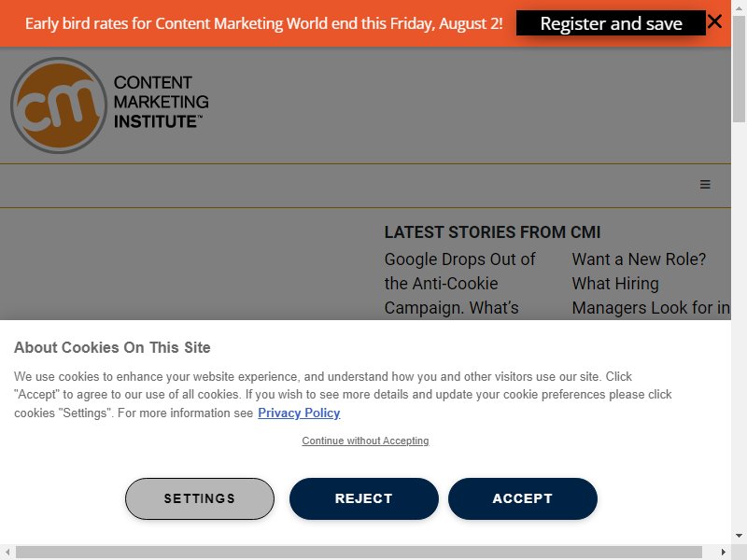Click the horizontal scrollbar right arrow
The width and height of the screenshot is (747, 560).
(723, 553)
